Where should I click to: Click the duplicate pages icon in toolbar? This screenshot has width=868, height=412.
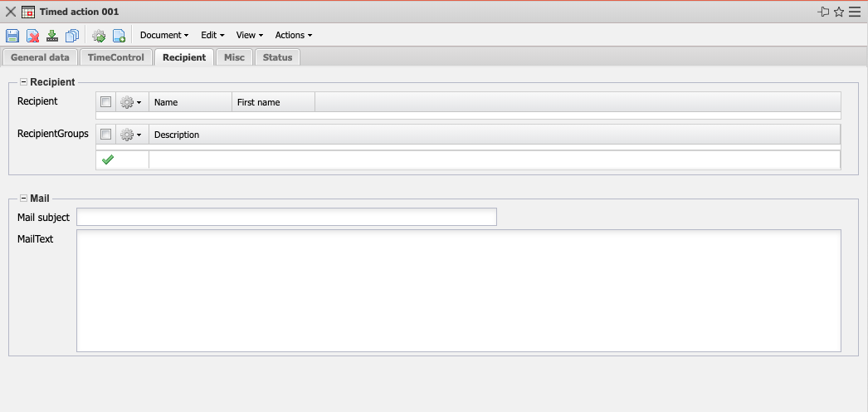tap(72, 36)
